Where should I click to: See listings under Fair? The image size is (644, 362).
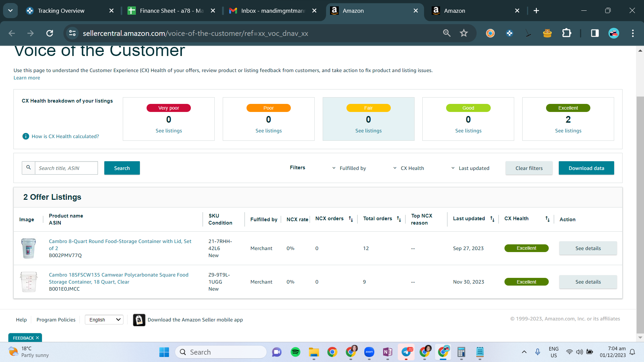click(368, 131)
